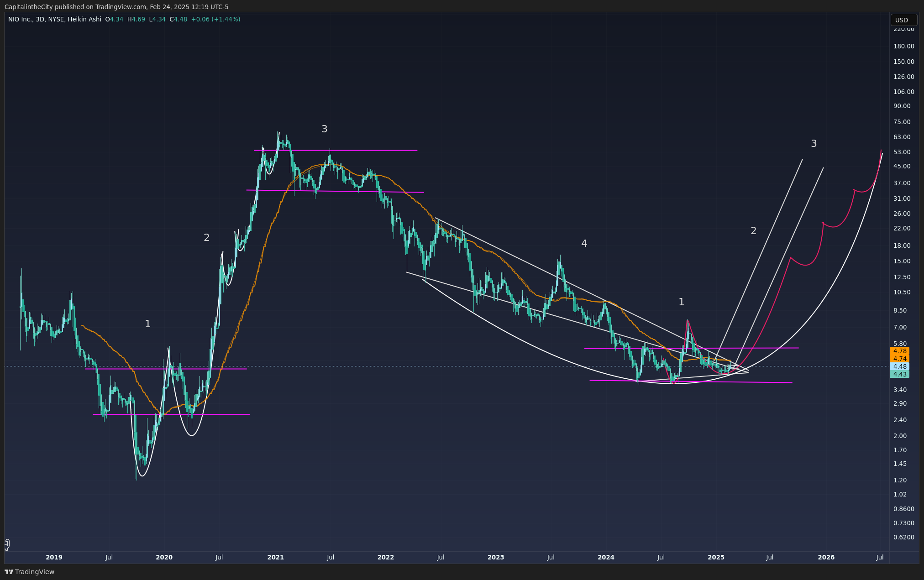The image size is (924, 580).
Task: Click the 2026 label on time axis
Action: pos(826,557)
